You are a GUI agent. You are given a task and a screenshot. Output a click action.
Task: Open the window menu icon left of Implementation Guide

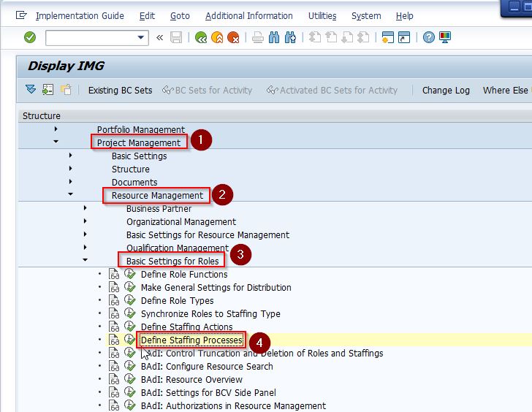pyautogui.click(x=21, y=15)
